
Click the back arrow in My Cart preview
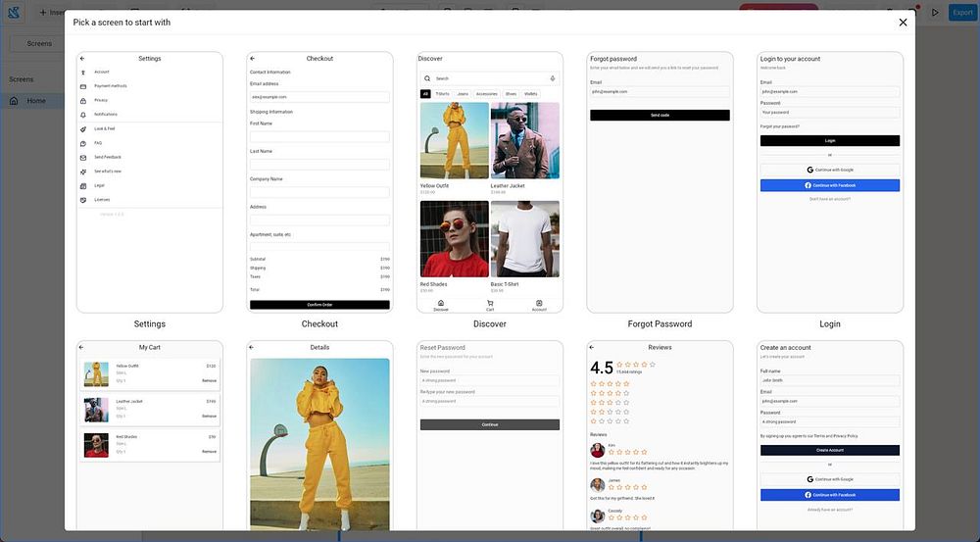(x=82, y=347)
